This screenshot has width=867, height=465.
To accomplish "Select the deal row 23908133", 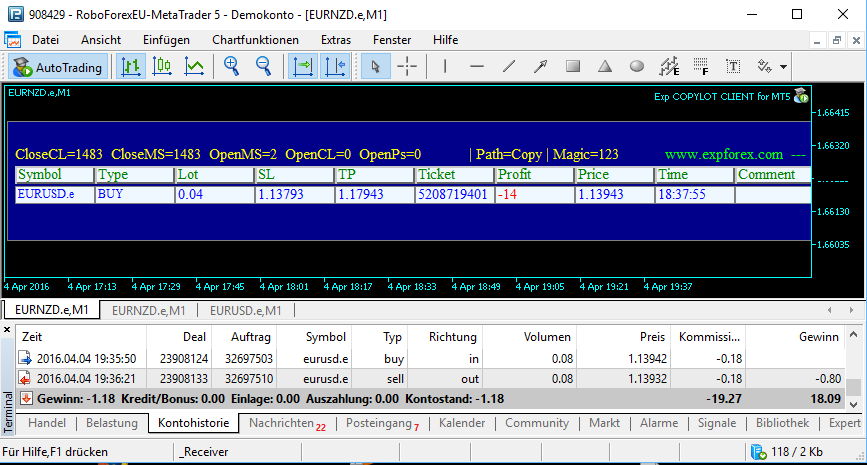I will pos(431,379).
